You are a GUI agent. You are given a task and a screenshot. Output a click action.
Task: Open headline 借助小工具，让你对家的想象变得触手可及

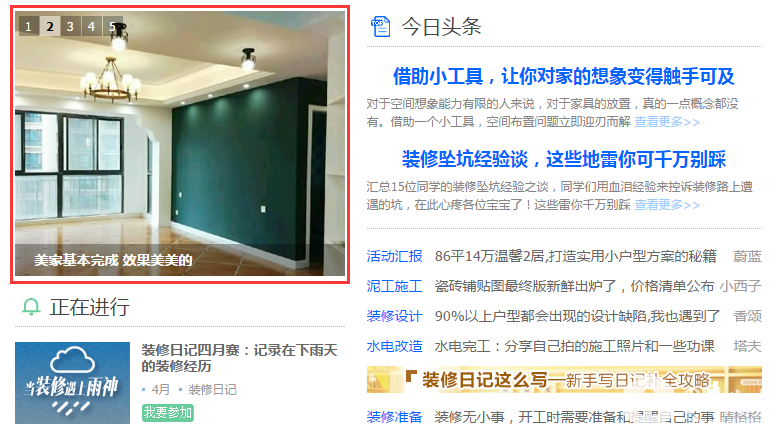(x=564, y=76)
